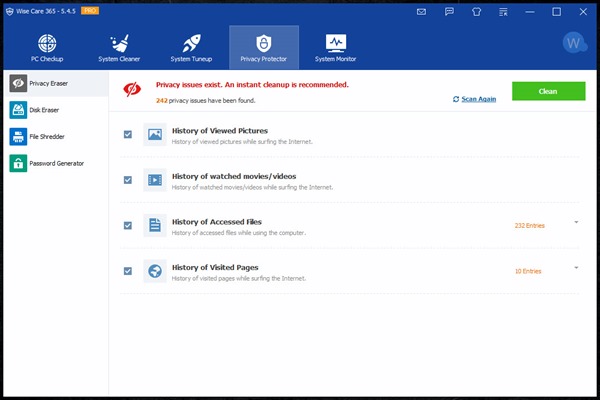Viewport: 600px width, 400px height.
Task: Toggle the History of Visited Pages checkbox
Action: [x=128, y=270]
